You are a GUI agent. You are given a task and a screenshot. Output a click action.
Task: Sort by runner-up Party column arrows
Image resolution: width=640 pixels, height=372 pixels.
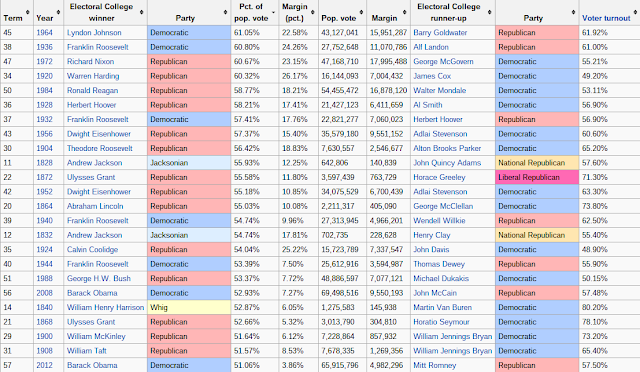(x=573, y=12)
